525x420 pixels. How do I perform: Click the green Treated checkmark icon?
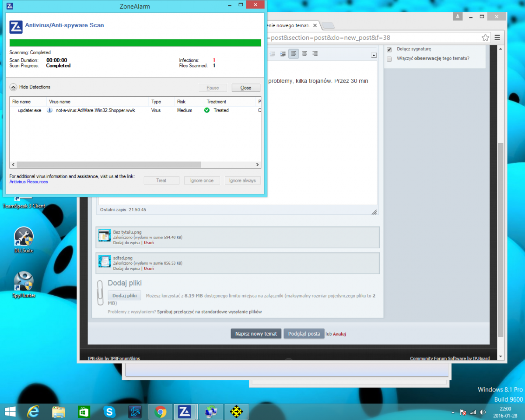pos(207,110)
